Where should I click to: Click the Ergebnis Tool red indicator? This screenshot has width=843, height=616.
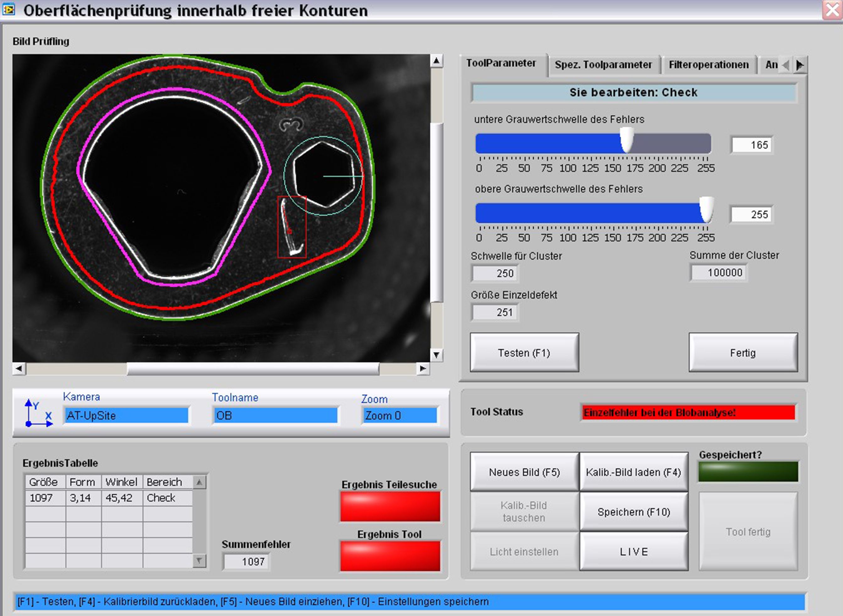[x=390, y=556]
